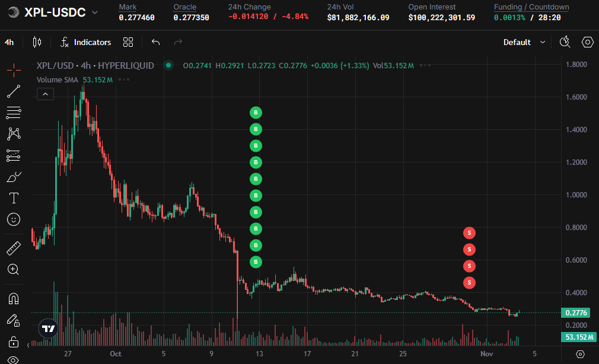Open chart settings hexagon icon

pos(588,42)
